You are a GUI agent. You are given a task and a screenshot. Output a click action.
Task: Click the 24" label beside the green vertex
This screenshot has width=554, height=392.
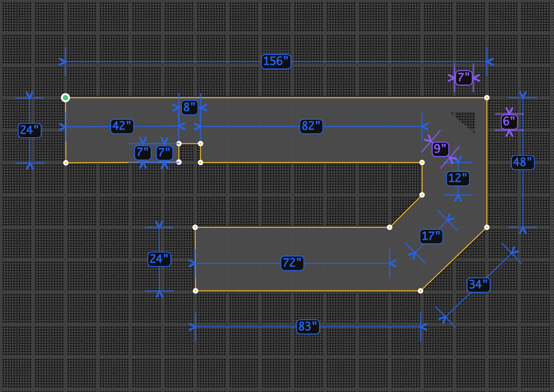[29, 130]
